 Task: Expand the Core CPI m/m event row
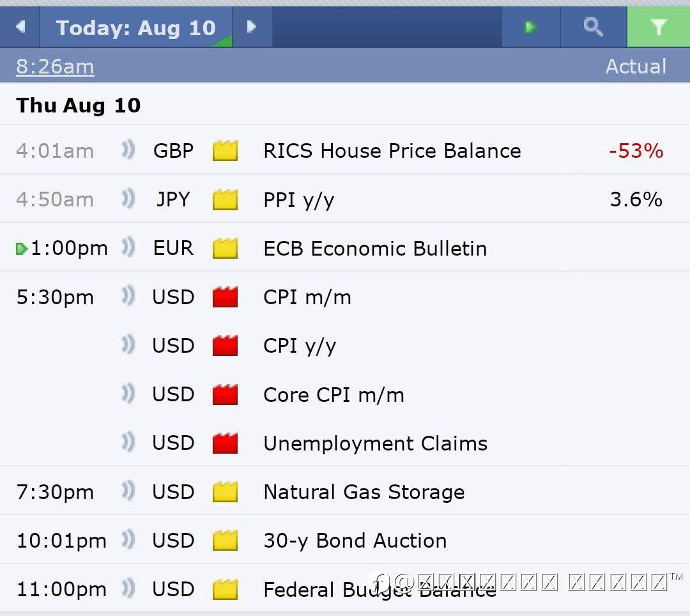pos(333,394)
